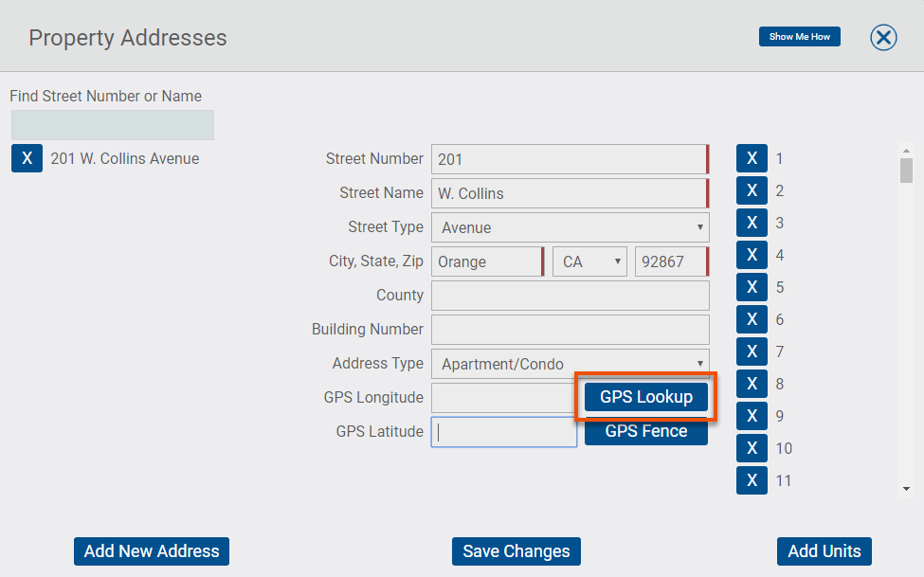This screenshot has width=924, height=577.
Task: Expand the State dropdown showing CA
Action: tap(589, 261)
